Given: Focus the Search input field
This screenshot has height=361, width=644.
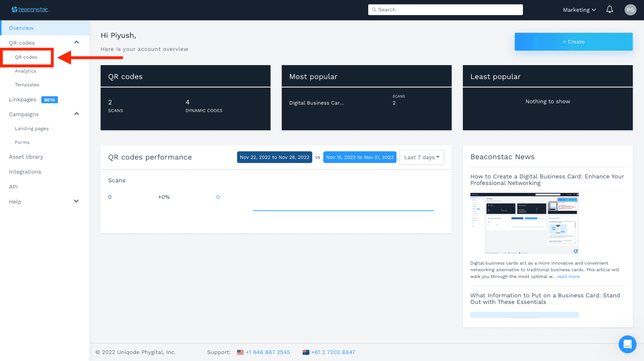Looking at the screenshot, I should 445,10.
